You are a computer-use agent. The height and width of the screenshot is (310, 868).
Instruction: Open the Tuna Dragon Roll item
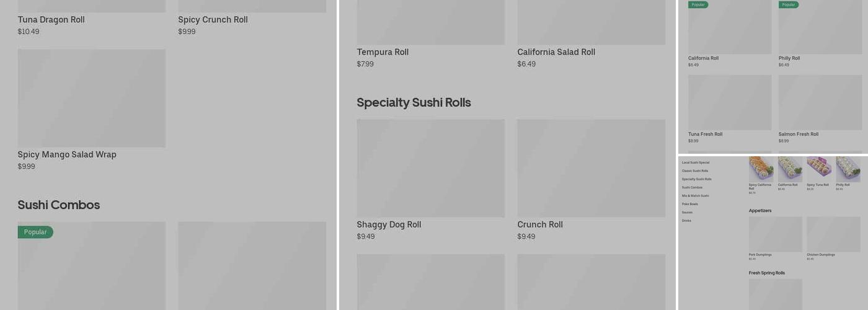(x=51, y=20)
